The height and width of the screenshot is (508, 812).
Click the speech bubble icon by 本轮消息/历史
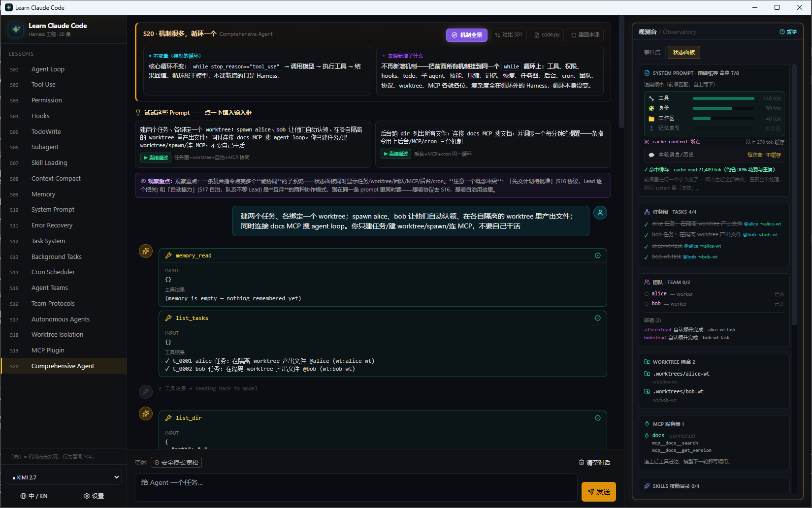click(651, 155)
